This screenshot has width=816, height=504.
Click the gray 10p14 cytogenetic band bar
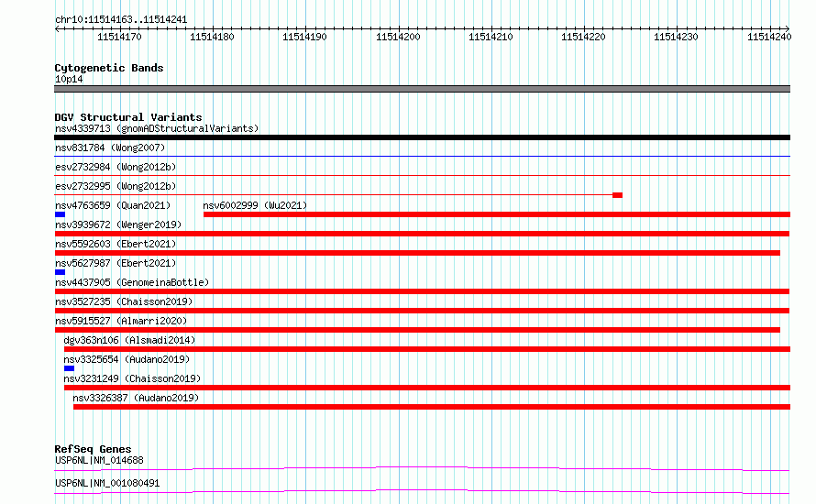point(422,89)
